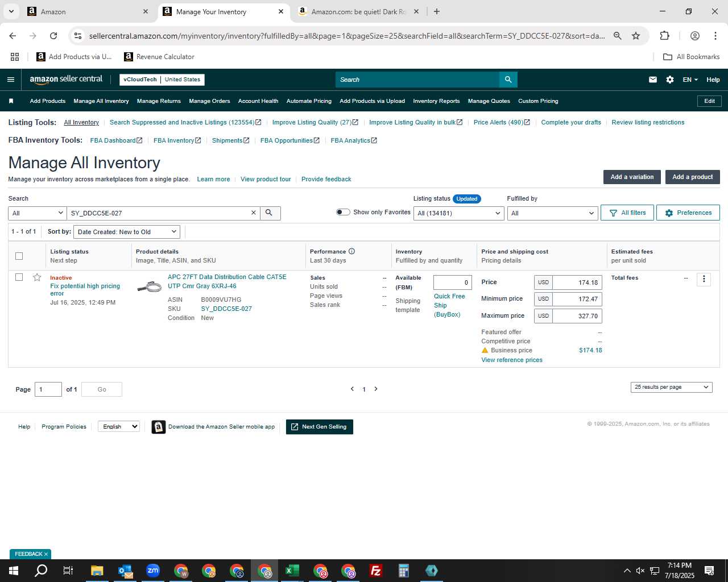This screenshot has width=728, height=582.
Task: Open Windows Start menu
Action: 14,571
